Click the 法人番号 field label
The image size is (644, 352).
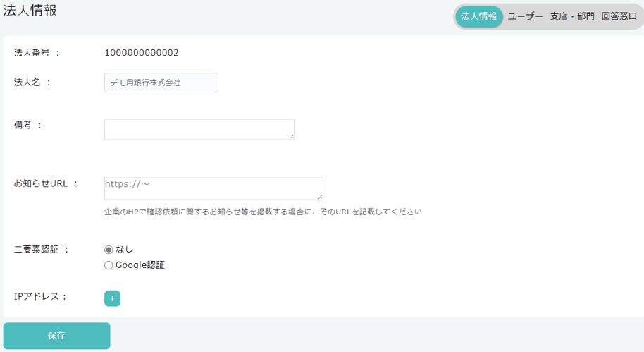37,53
